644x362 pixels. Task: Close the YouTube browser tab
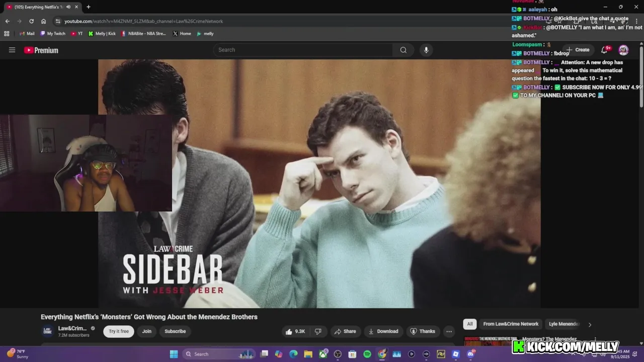click(77, 7)
